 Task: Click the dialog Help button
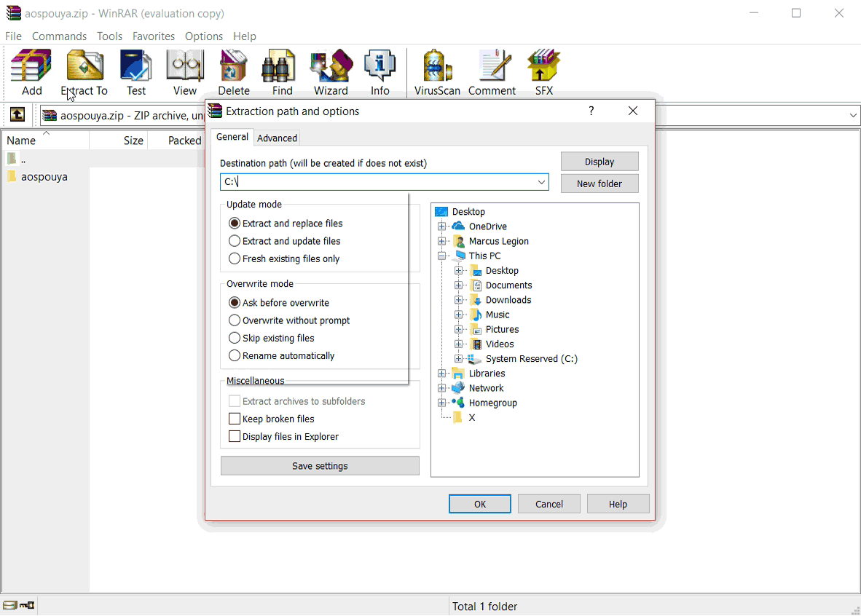pos(618,504)
